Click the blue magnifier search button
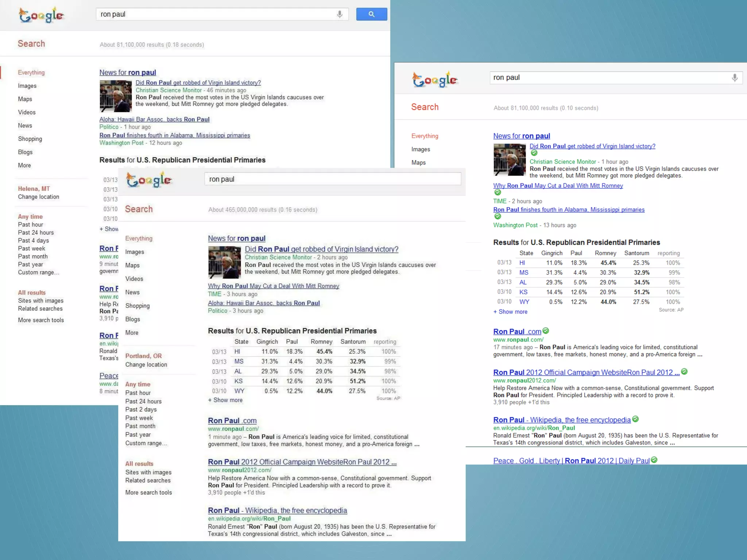The height and width of the screenshot is (560, 747). (371, 14)
